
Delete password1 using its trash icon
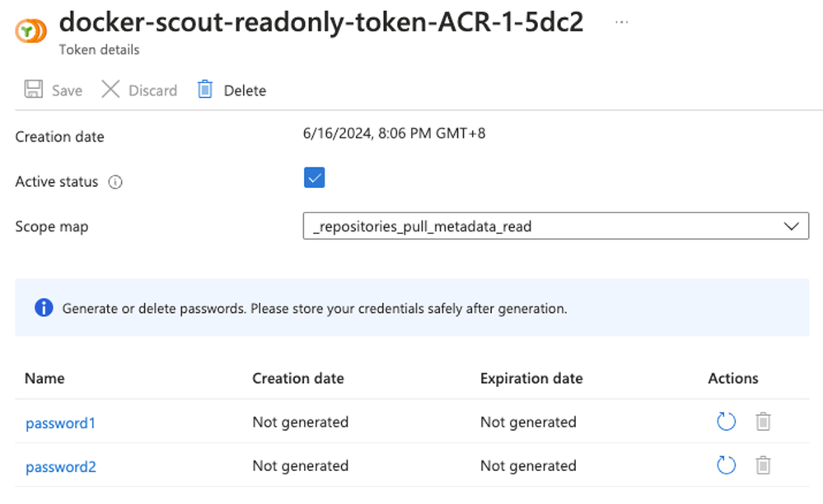pos(764,422)
